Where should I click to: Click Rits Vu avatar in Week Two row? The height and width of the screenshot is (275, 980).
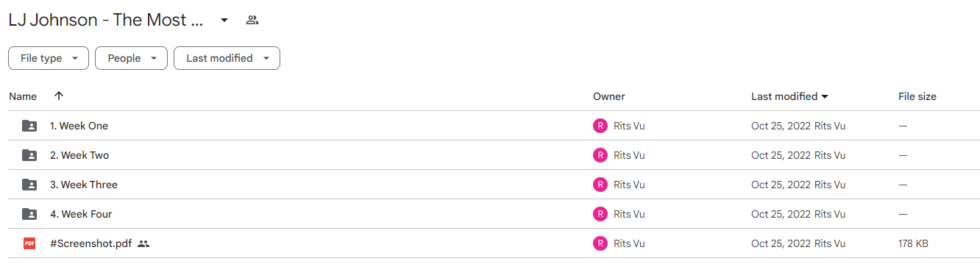point(600,155)
